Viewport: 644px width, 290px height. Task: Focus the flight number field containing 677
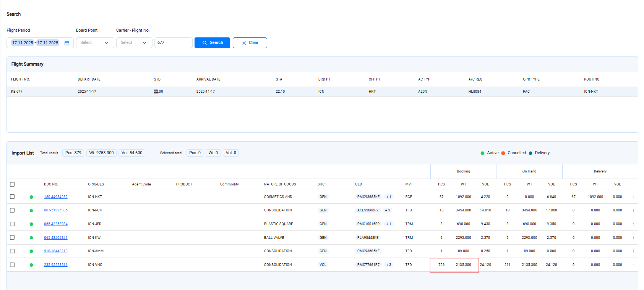pos(173,43)
